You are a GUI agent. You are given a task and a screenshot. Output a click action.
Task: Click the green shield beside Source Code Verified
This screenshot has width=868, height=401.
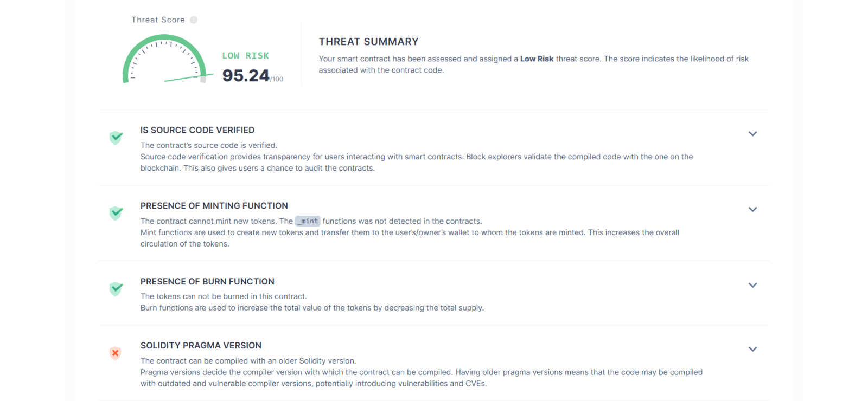[116, 138]
